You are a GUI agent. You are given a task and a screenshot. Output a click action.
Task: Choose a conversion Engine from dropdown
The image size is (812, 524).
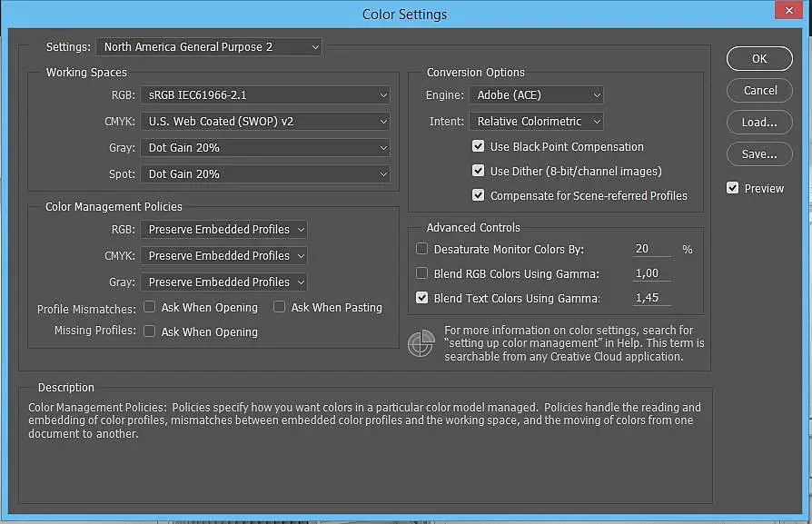pos(537,94)
